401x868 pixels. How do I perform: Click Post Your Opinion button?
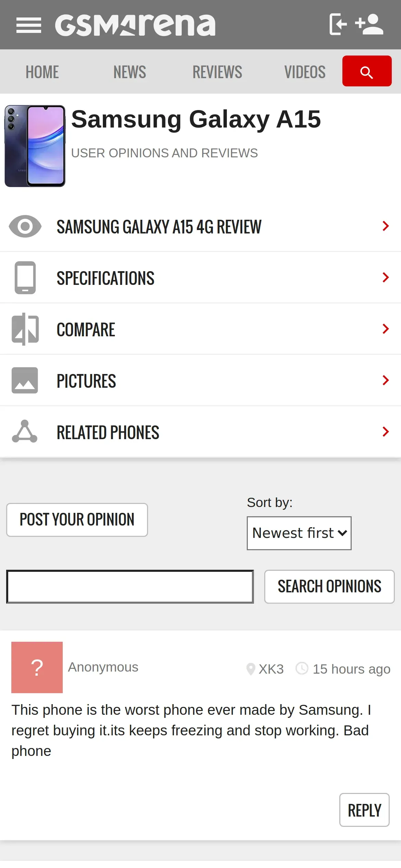[77, 520]
